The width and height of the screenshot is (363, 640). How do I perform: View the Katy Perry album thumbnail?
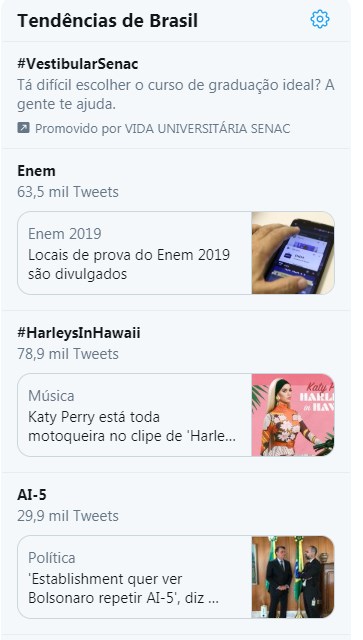293,415
